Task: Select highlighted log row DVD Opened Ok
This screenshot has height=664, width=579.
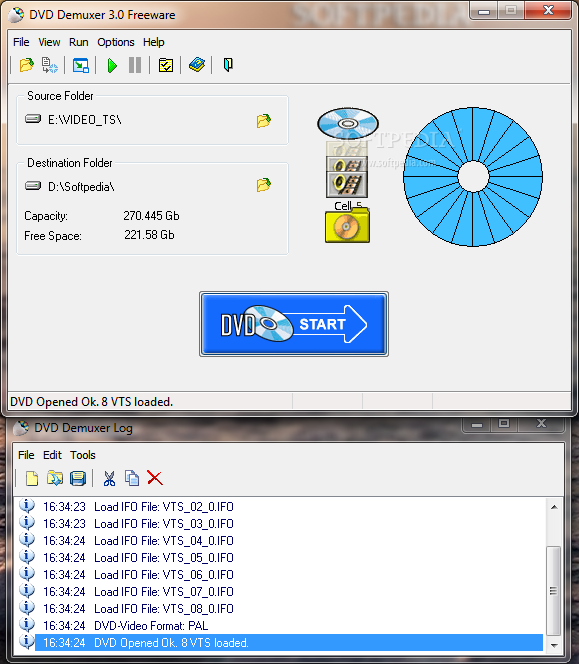Action: [x=289, y=643]
